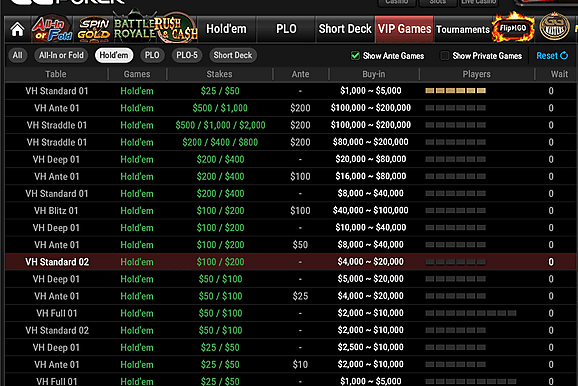The height and width of the screenshot is (386, 578).
Task: Go to the Home lobby icon
Action: (17, 29)
